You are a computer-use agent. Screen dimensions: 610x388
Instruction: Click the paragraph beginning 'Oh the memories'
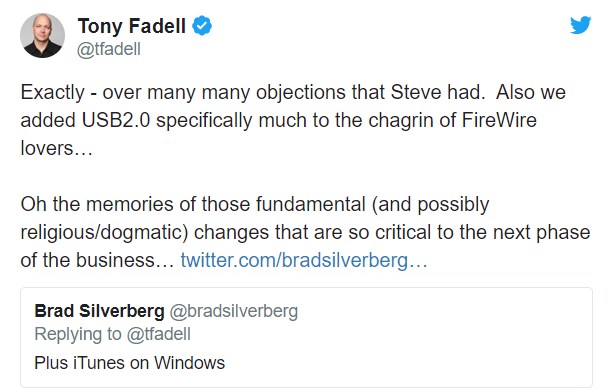(x=305, y=232)
